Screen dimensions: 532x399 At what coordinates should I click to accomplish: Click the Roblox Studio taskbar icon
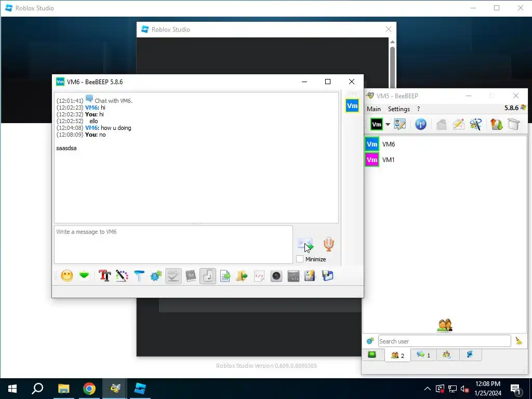[x=140, y=389]
